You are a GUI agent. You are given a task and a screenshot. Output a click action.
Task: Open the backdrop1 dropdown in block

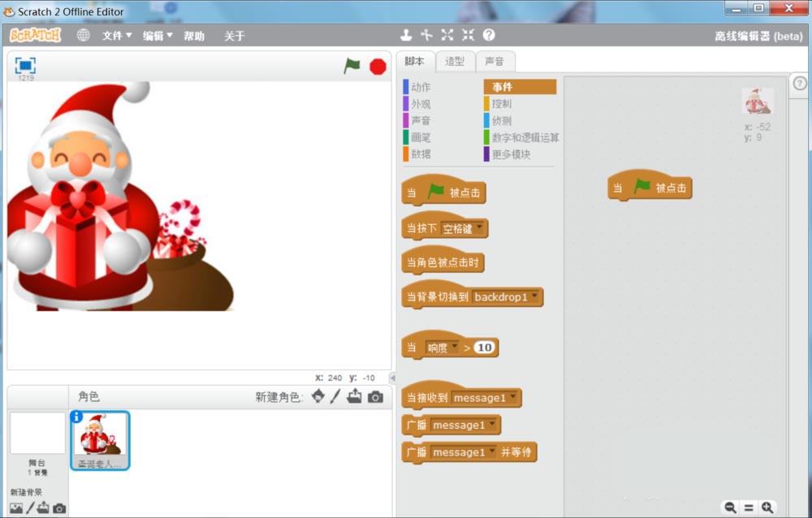point(535,297)
